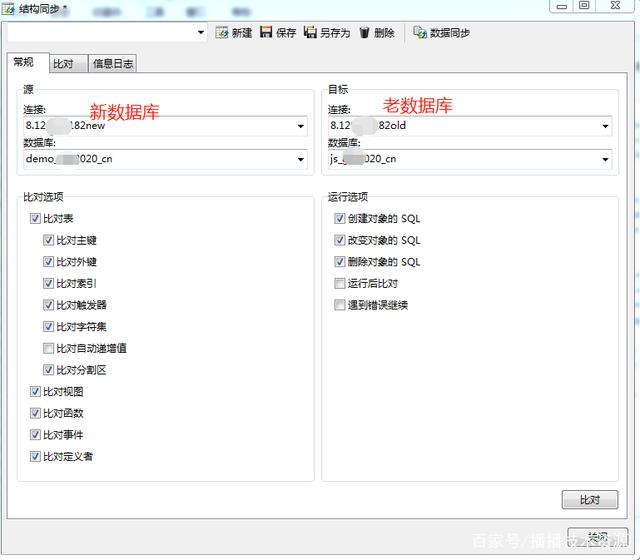The image size is (640, 560).
Task: Toggle the 比对分割区 checkbox
Action: coord(48,370)
